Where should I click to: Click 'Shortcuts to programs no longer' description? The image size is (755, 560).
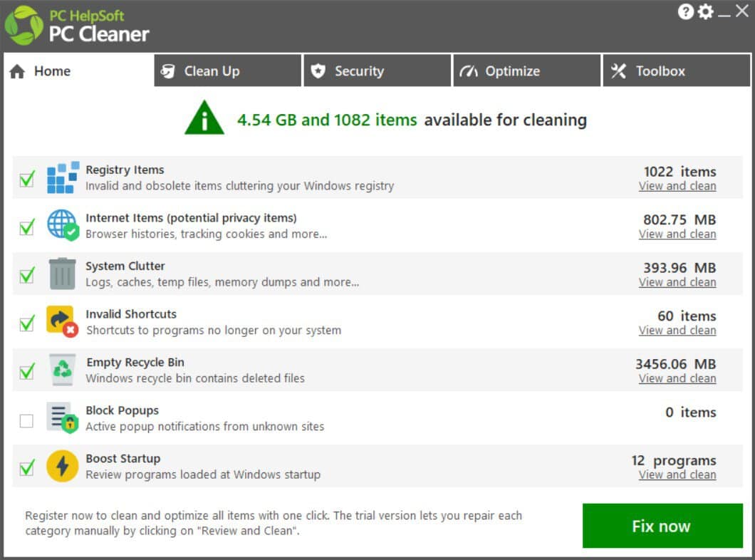pyautogui.click(x=213, y=331)
